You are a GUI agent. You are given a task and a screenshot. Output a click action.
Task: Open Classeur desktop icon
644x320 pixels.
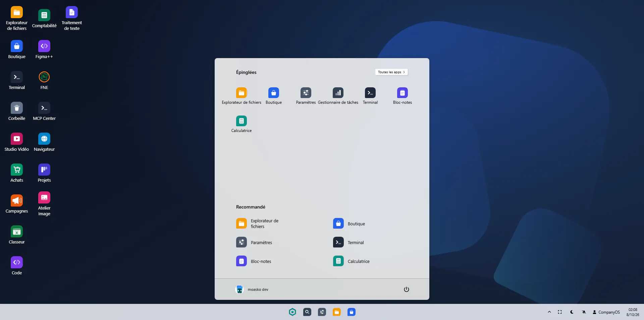17,235
